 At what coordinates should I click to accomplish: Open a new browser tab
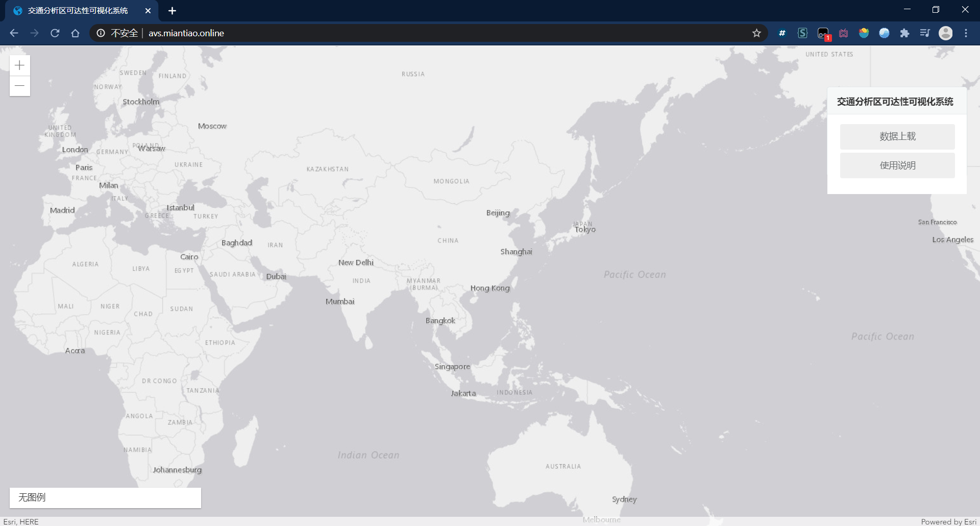click(x=172, y=11)
